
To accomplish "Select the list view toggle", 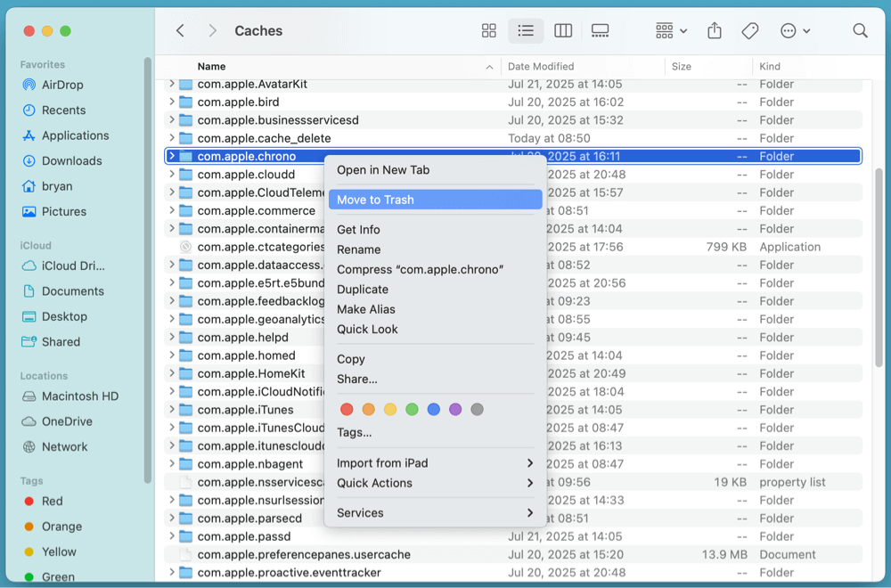I will point(526,30).
